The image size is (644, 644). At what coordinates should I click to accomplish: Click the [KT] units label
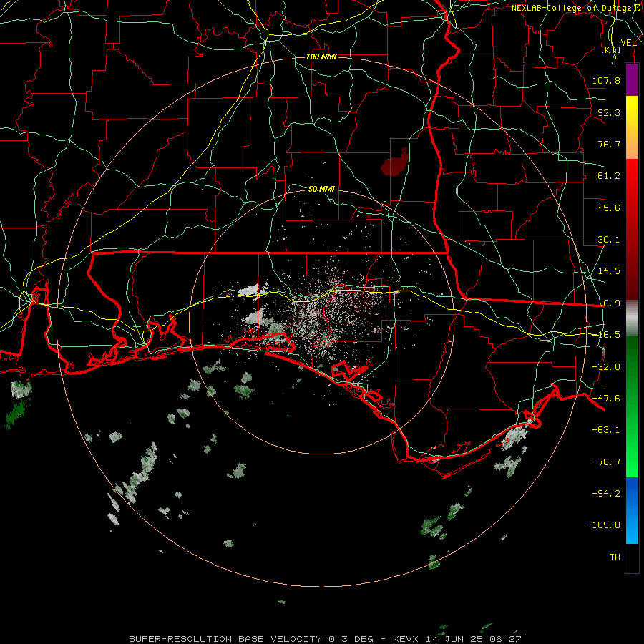610,50
